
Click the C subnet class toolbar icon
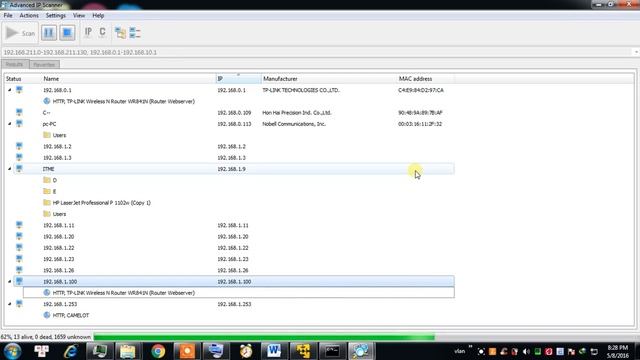[x=102, y=32]
